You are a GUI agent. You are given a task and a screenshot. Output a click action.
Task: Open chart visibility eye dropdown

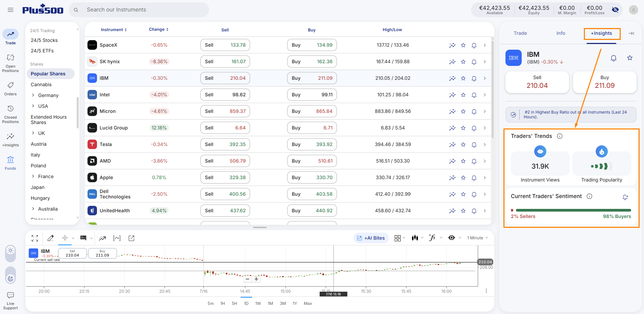(454, 238)
